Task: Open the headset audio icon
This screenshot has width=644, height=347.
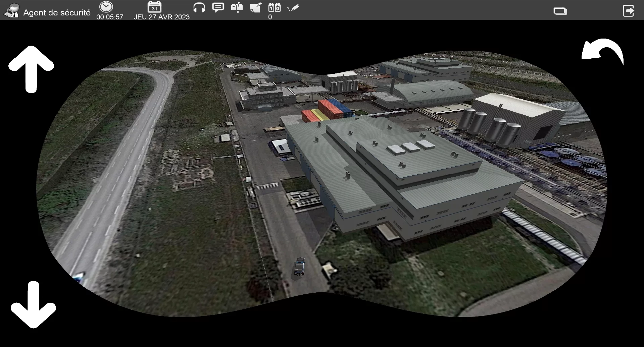Action: (199, 8)
